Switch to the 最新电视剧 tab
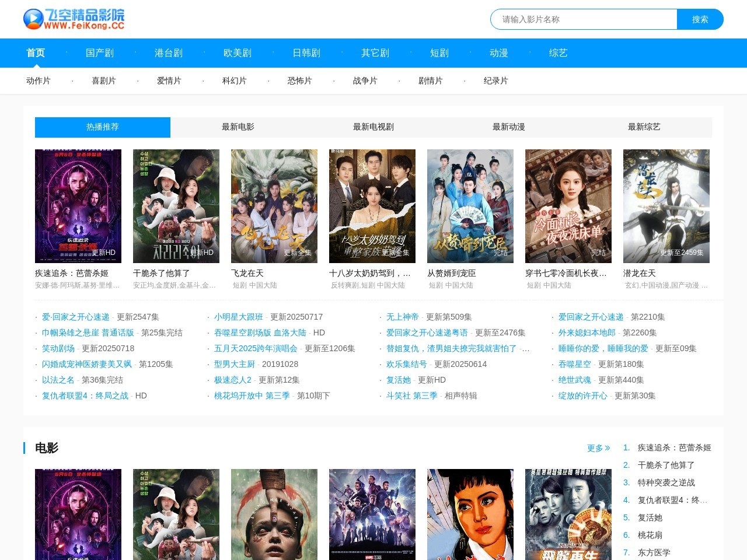 pyautogui.click(x=373, y=127)
